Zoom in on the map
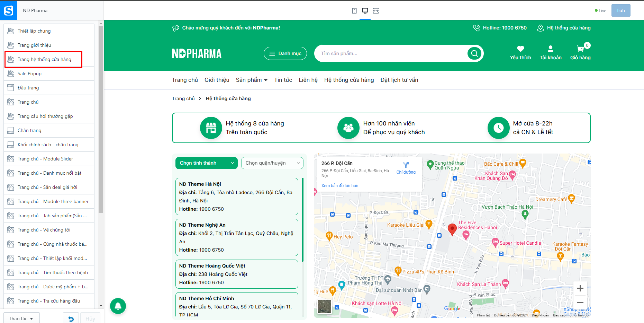 (580, 288)
